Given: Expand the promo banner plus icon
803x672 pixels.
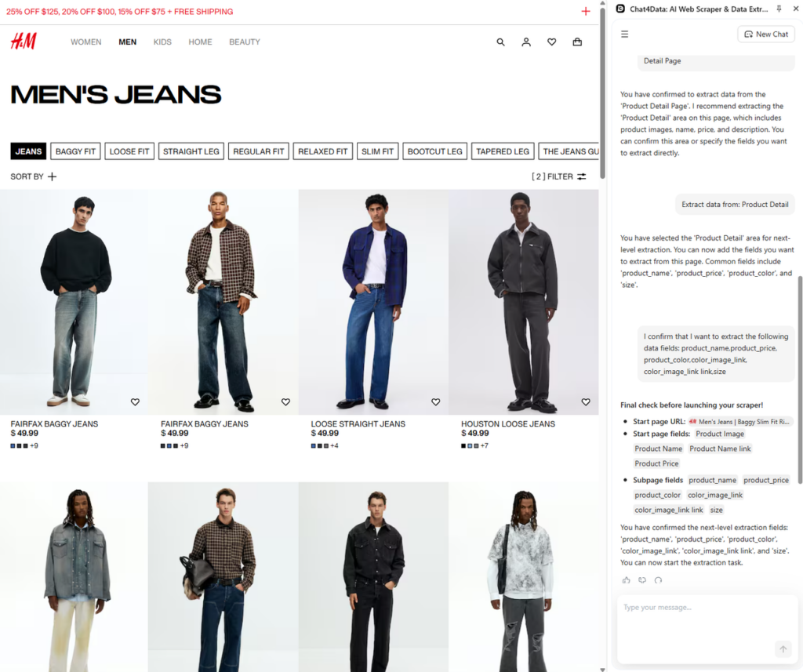Looking at the screenshot, I should click(585, 12).
